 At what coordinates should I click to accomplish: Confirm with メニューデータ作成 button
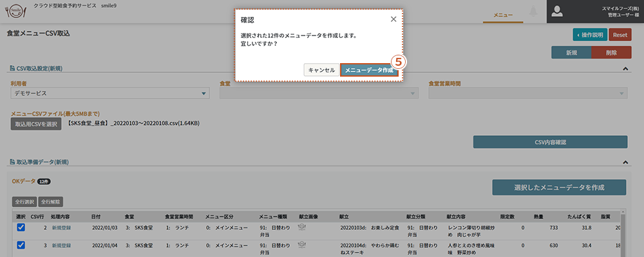point(369,70)
